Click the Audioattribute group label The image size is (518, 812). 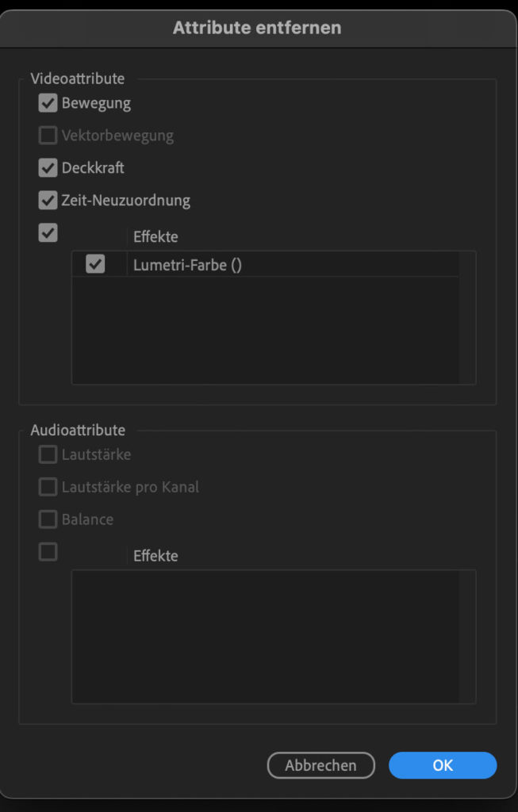coord(78,431)
